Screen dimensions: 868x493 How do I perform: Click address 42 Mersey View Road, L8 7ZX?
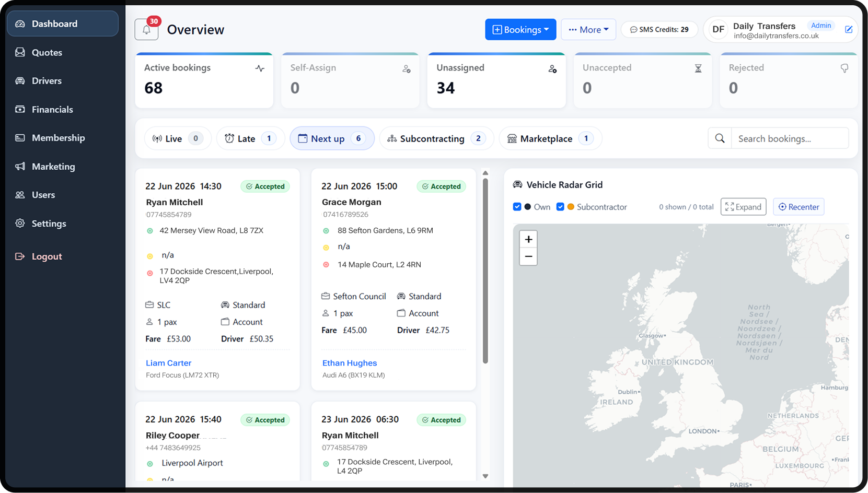click(x=211, y=230)
